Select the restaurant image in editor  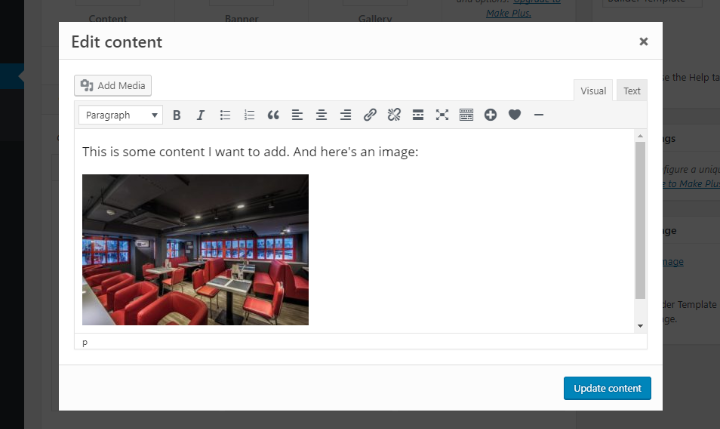coord(195,249)
